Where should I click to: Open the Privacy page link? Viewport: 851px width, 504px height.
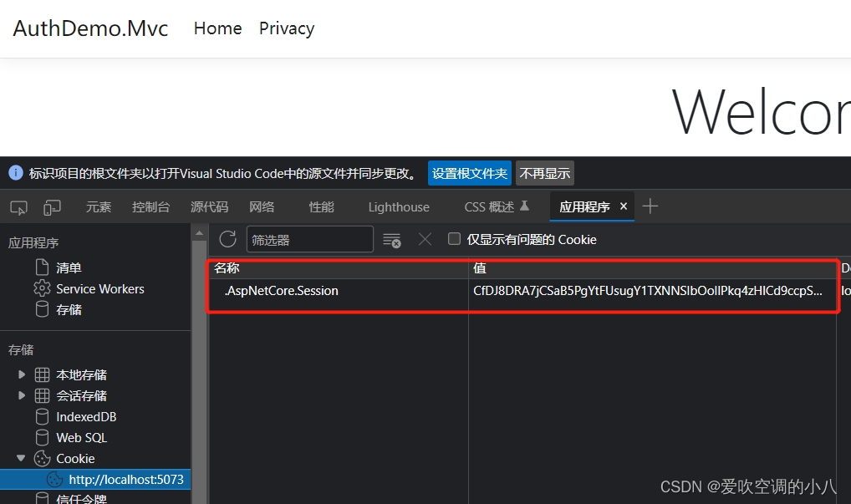point(286,28)
